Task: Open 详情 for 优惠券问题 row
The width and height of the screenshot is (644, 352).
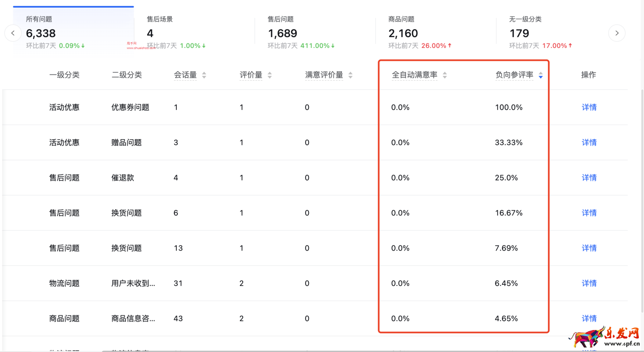Action: (x=589, y=107)
